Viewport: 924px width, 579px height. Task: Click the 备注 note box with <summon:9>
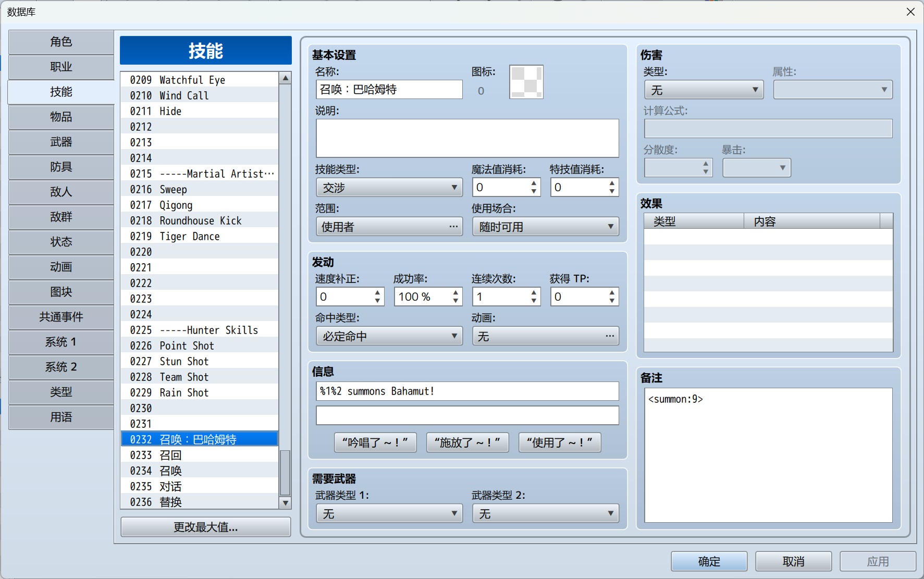768,455
